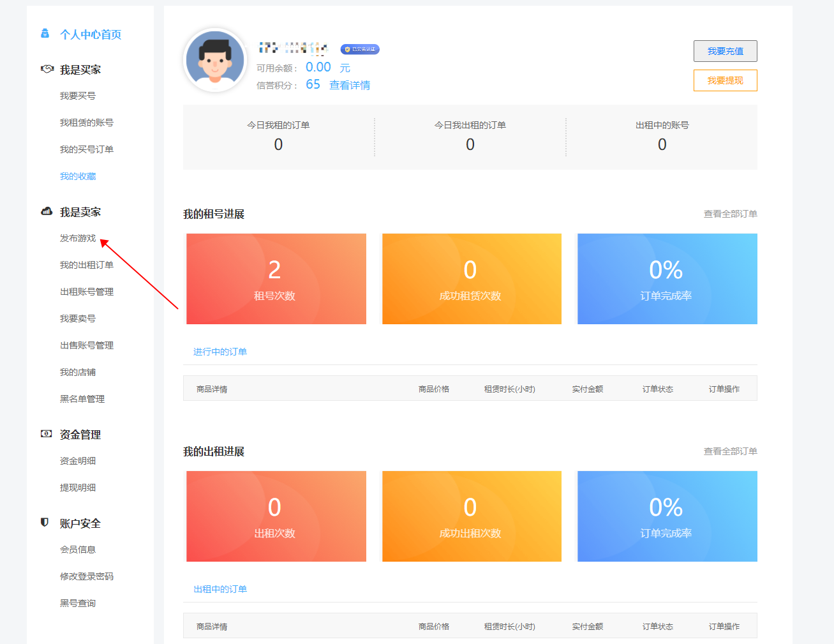Open 我租赁的账号 menu item
This screenshot has width=834, height=644.
tap(87, 123)
